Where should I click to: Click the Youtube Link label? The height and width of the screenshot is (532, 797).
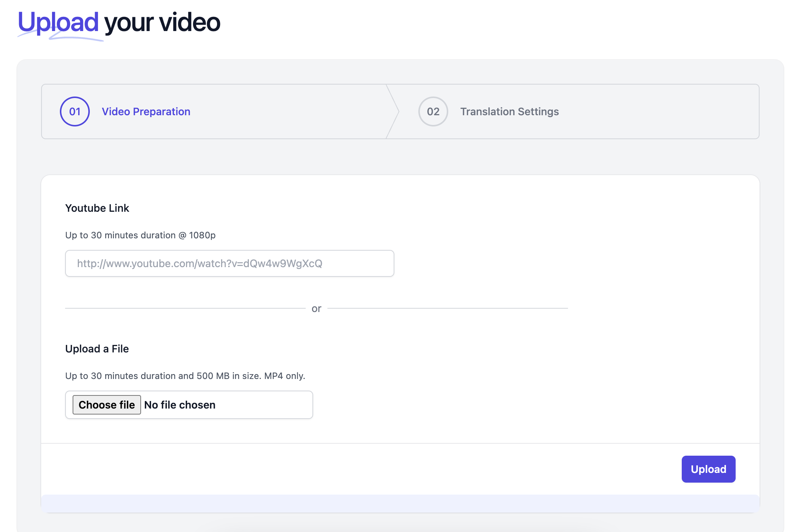[x=97, y=208]
